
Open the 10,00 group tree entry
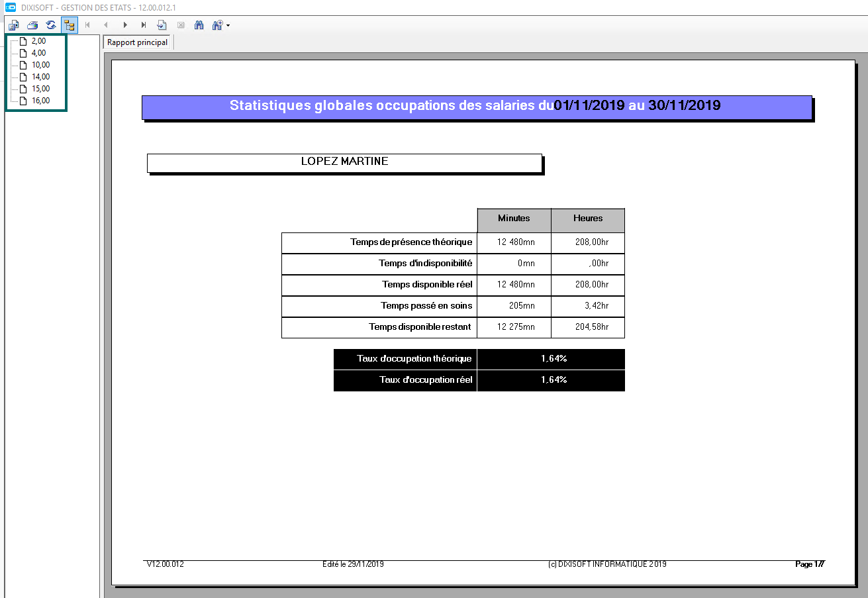(40, 65)
